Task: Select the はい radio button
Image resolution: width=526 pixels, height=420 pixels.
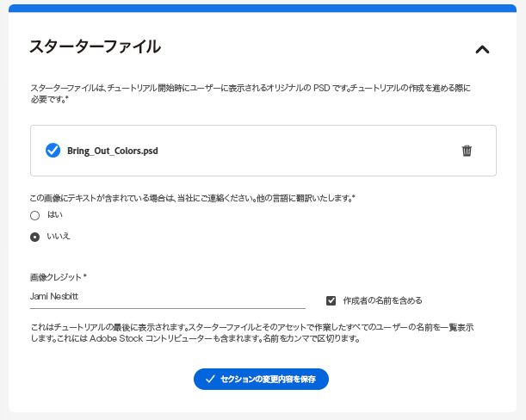Action: pos(34,215)
